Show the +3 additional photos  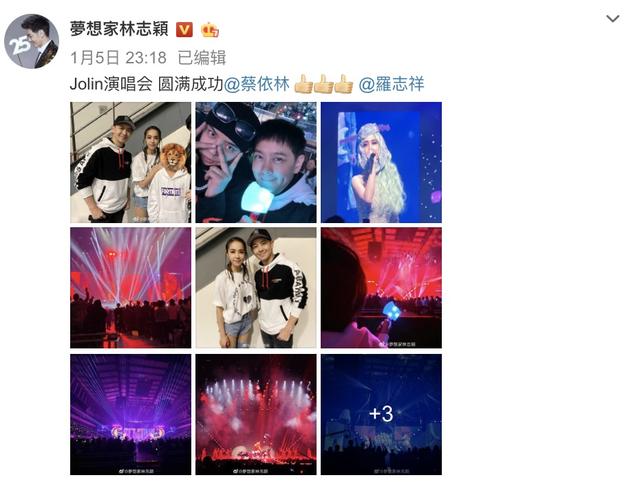pyautogui.click(x=381, y=414)
